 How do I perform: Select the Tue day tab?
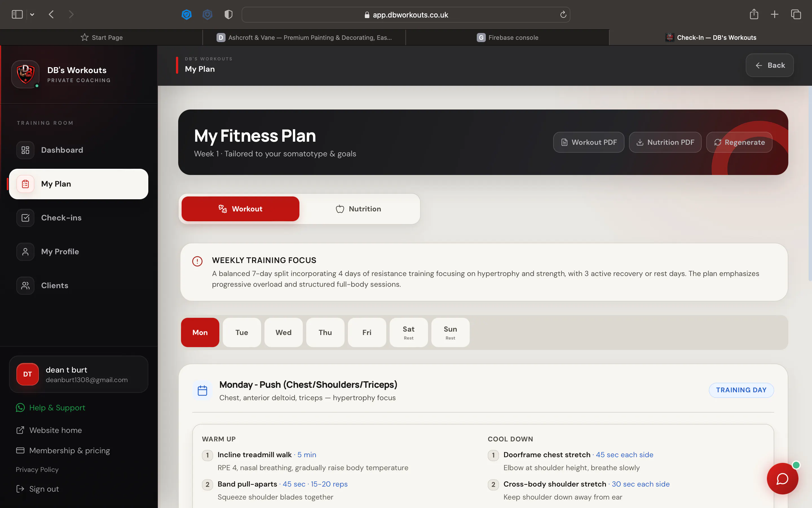click(x=242, y=333)
